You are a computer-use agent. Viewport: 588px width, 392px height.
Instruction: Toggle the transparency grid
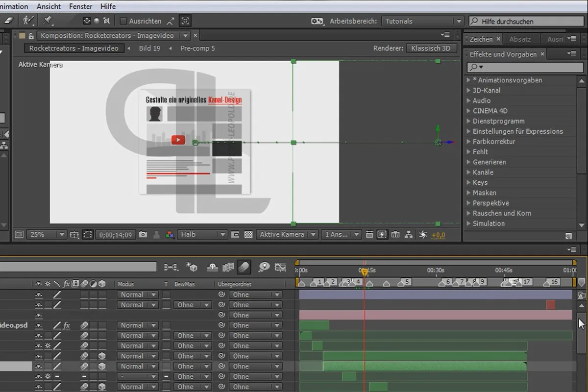(x=248, y=235)
